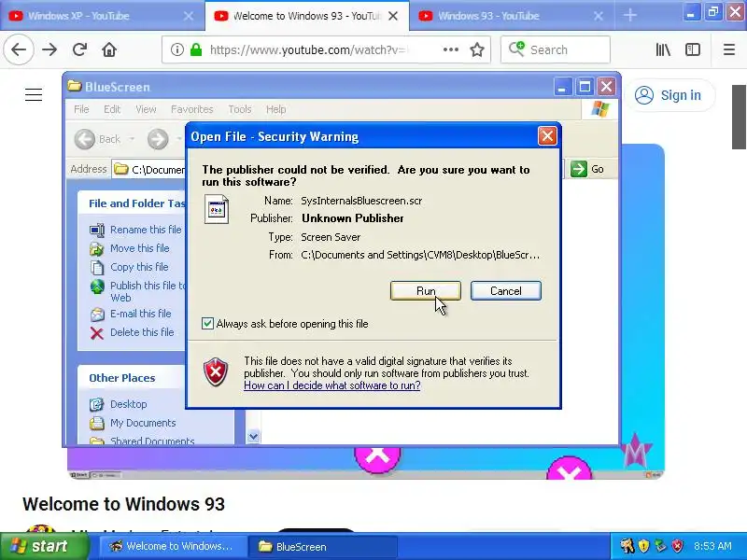
Task: Open the Tools menu in BlueScreen window
Action: point(240,109)
